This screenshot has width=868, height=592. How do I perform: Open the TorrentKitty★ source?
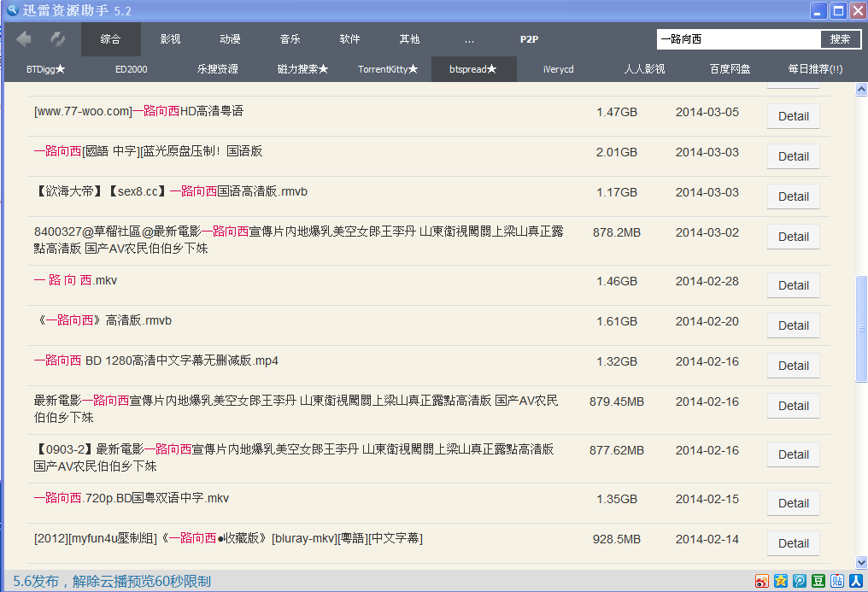pyautogui.click(x=388, y=69)
